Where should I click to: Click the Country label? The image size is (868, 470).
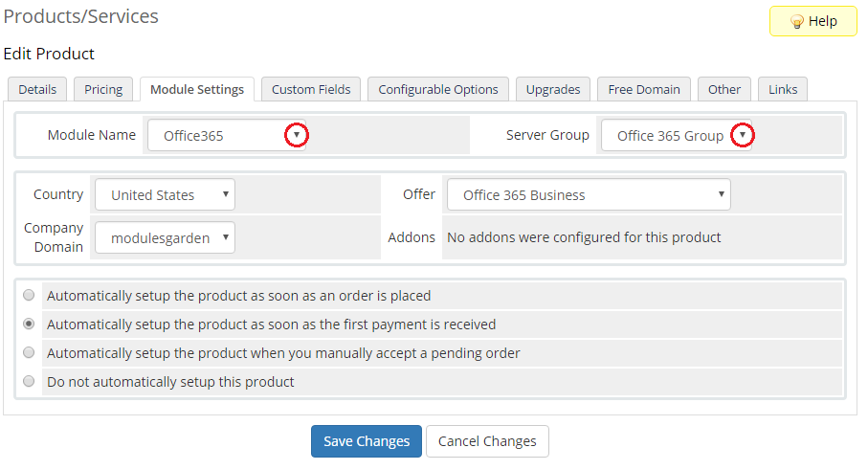point(58,194)
